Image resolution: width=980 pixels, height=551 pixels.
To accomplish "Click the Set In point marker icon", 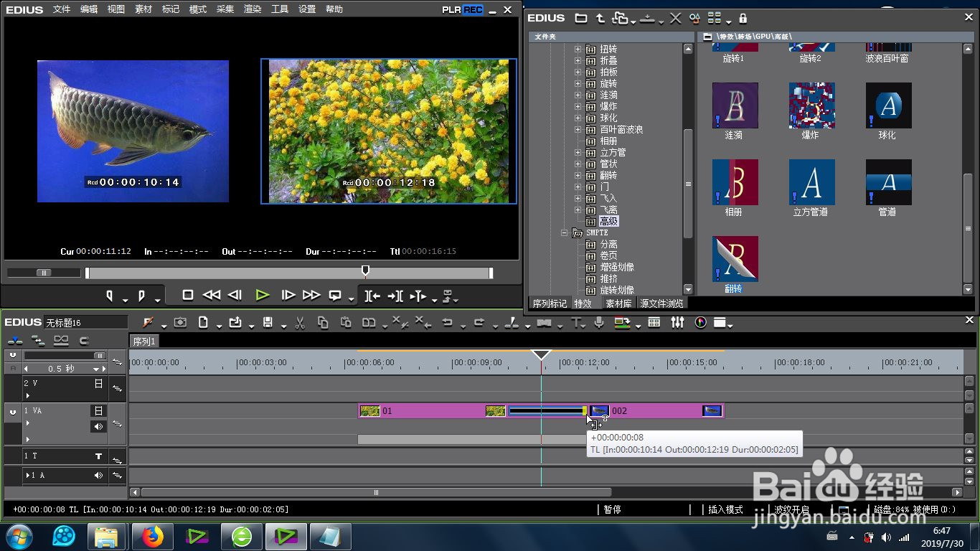I will (x=110, y=296).
